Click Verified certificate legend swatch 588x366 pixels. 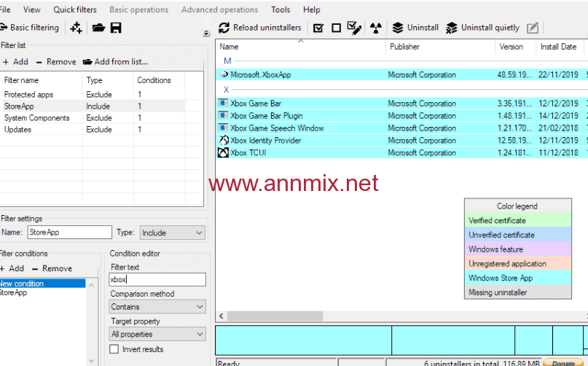tap(518, 220)
